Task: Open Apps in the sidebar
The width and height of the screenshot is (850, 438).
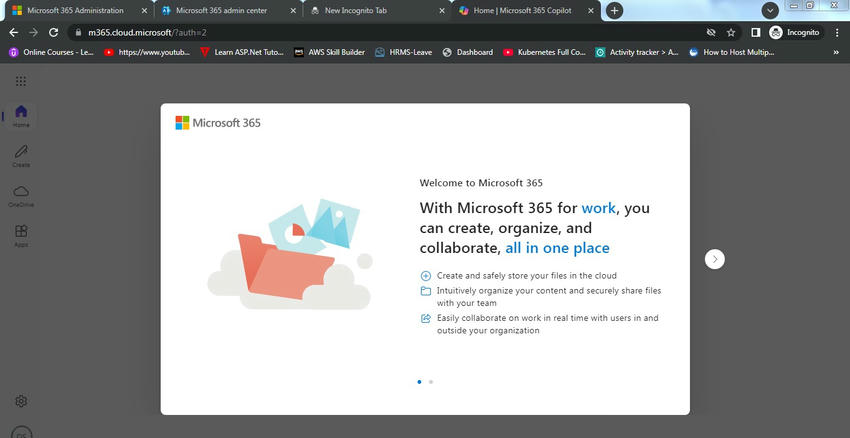Action: pyautogui.click(x=21, y=236)
